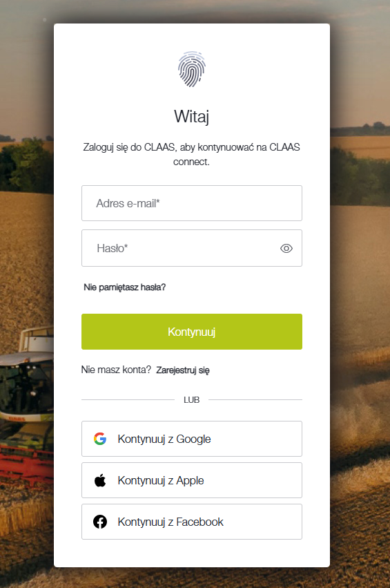Open the Nie pamiętasz hasła? link
Viewport: 390px width, 588px height.
tap(125, 287)
